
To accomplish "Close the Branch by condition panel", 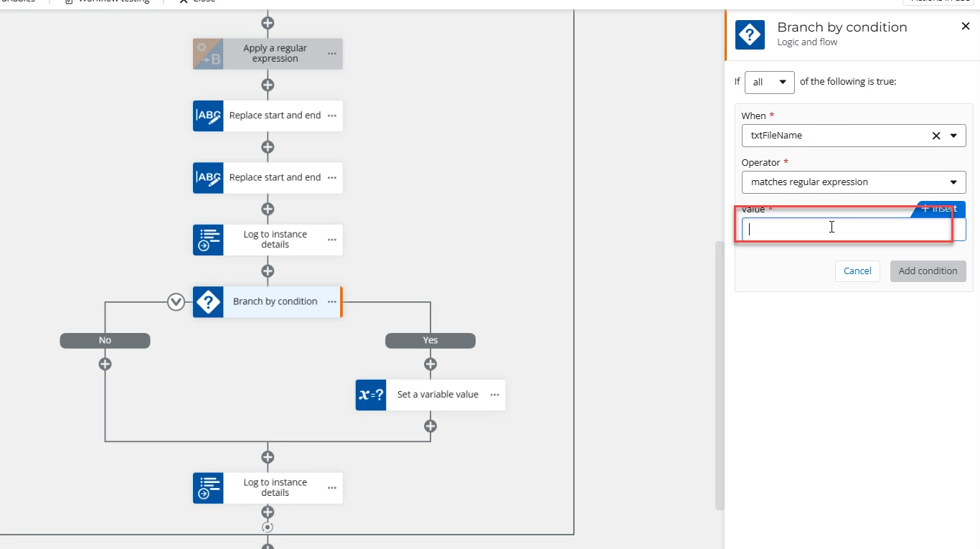I will pyautogui.click(x=966, y=27).
